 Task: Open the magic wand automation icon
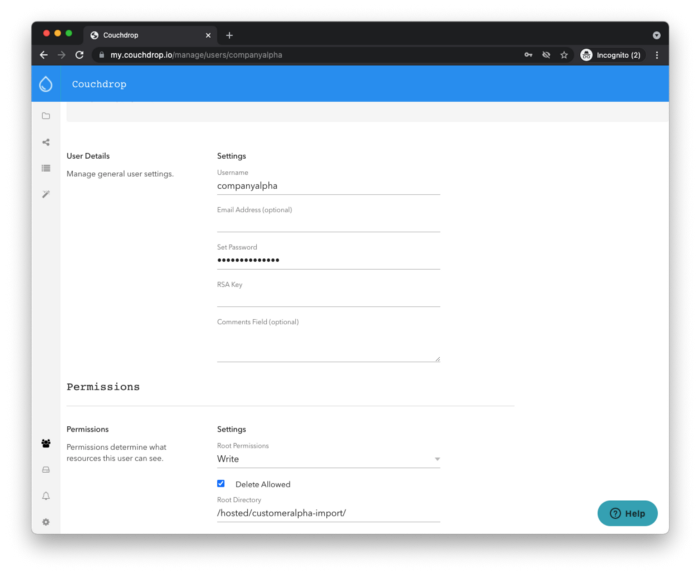pyautogui.click(x=46, y=194)
